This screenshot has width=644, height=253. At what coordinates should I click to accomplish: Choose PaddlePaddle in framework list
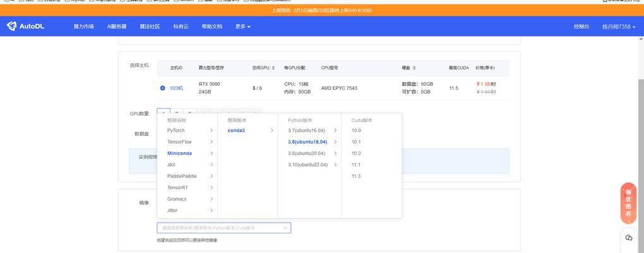(182, 176)
